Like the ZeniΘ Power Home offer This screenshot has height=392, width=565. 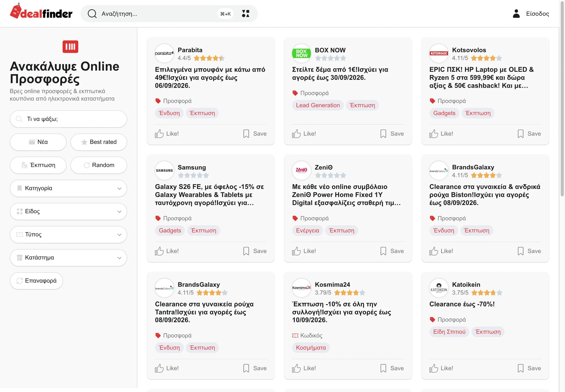tap(304, 251)
